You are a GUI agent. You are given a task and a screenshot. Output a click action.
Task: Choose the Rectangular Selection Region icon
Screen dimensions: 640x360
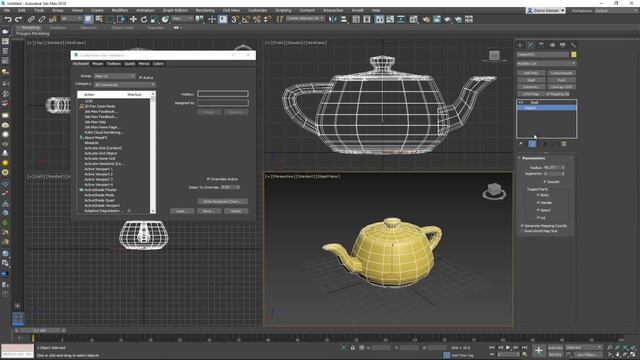tap(110, 19)
